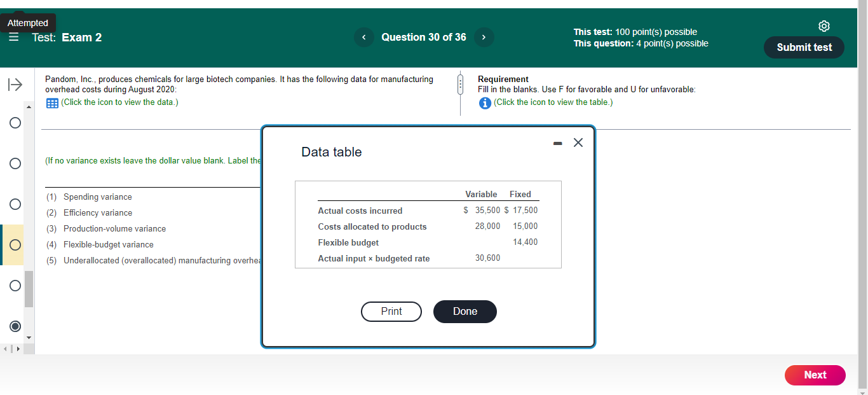868x395 pixels.
Task: Click the Question 30 of 36 label
Action: point(424,37)
